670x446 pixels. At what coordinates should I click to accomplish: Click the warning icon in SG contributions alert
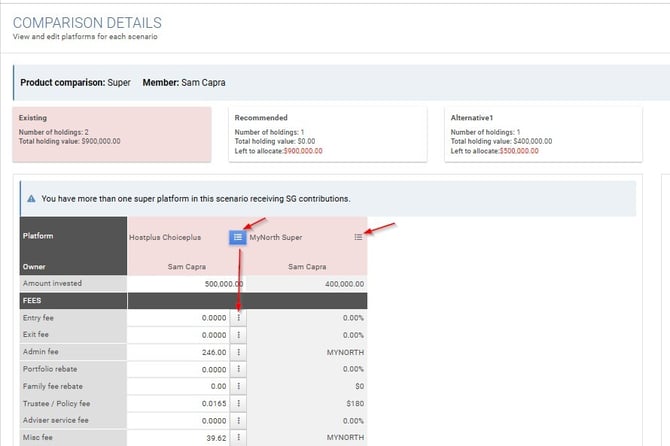tap(31, 199)
